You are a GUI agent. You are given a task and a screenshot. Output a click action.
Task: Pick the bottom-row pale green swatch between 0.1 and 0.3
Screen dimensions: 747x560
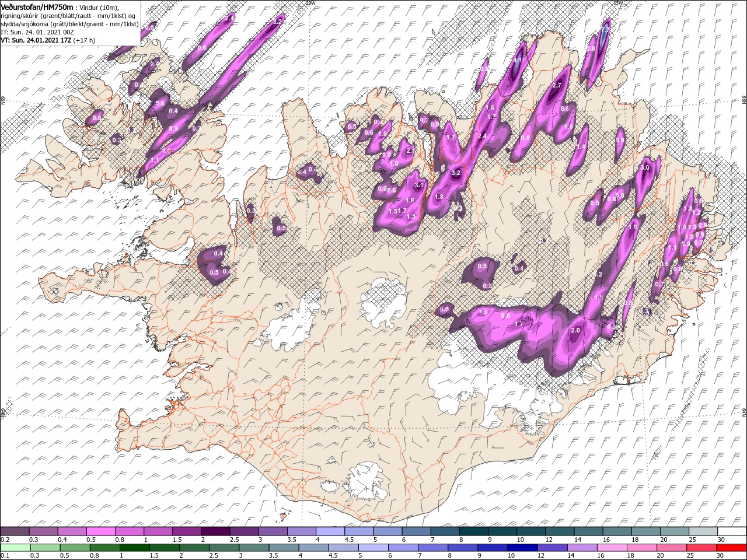(x=15, y=548)
